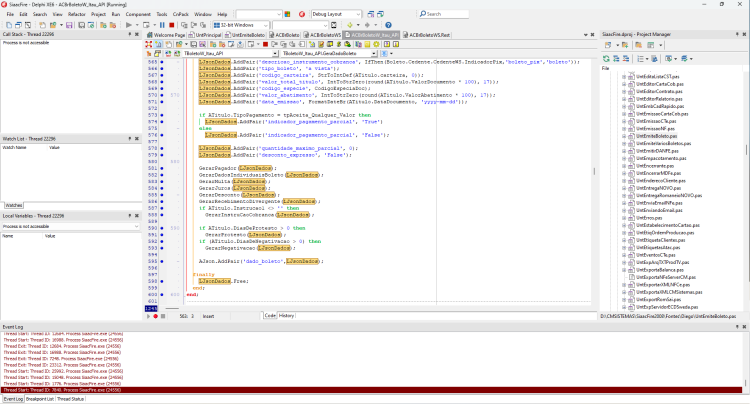750x404 pixels.
Task: Switch to the ACBrBoletoWS.Rest tab
Action: click(x=426, y=35)
